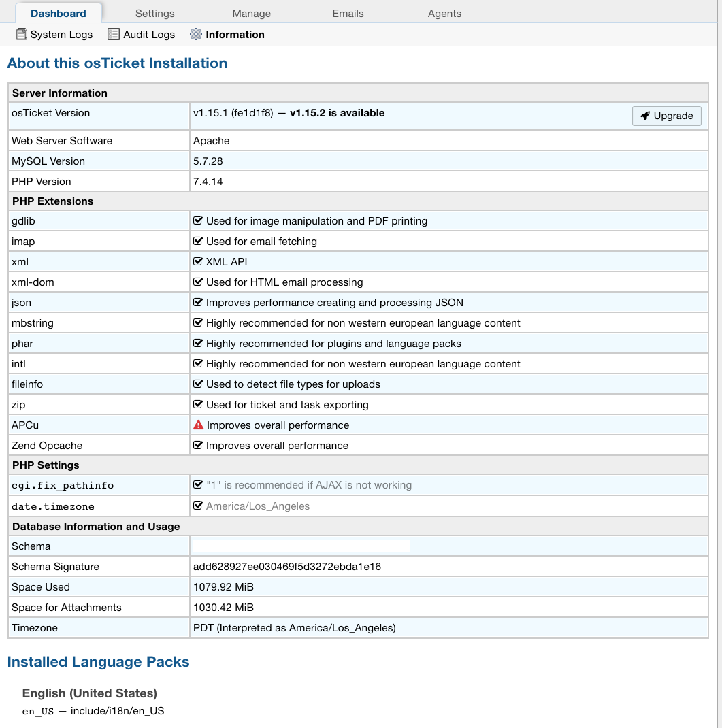Switch to the Settings tab
Screen dimensions: 722x728
point(154,14)
